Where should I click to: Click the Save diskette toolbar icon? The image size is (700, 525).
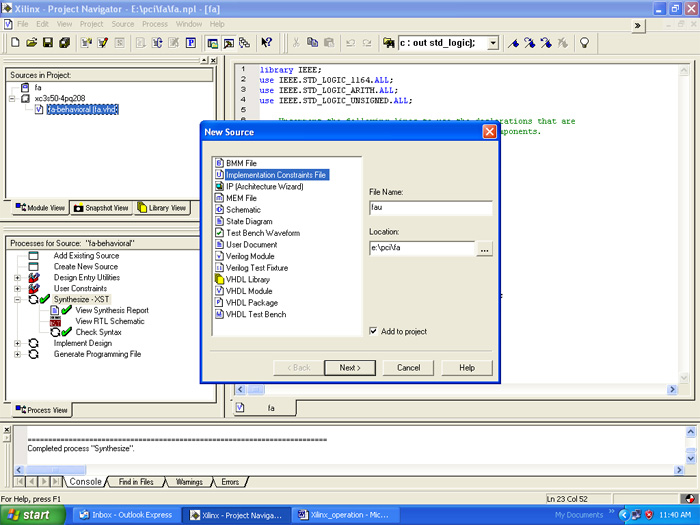coord(48,43)
